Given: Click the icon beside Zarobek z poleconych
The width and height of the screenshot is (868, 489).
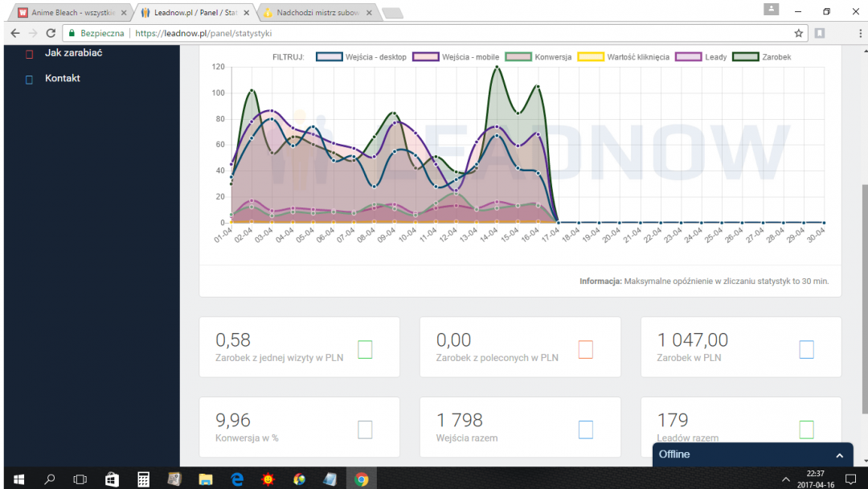Looking at the screenshot, I should coord(586,349).
